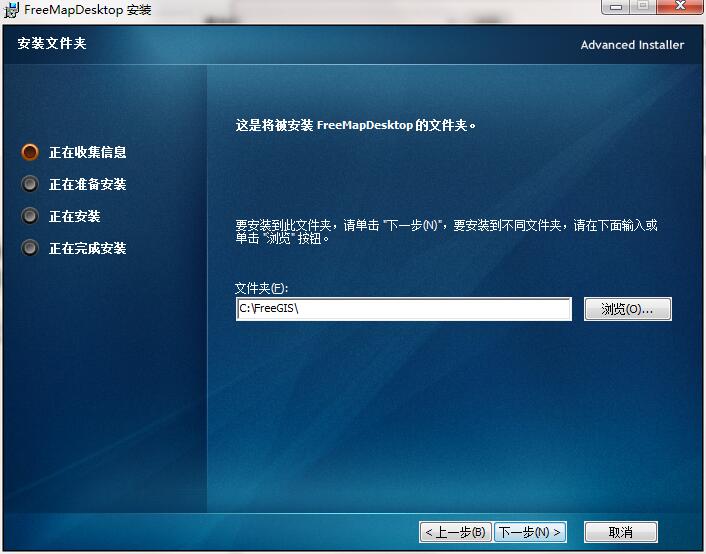Cancel the installation with 取消
Image resolution: width=706 pixels, height=554 pixels.
tap(620, 532)
